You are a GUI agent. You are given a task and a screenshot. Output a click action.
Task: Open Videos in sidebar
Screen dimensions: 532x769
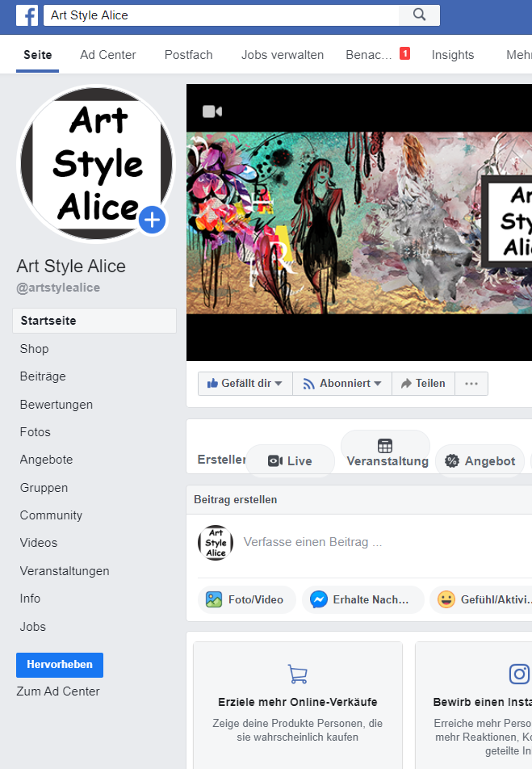pyautogui.click(x=39, y=543)
